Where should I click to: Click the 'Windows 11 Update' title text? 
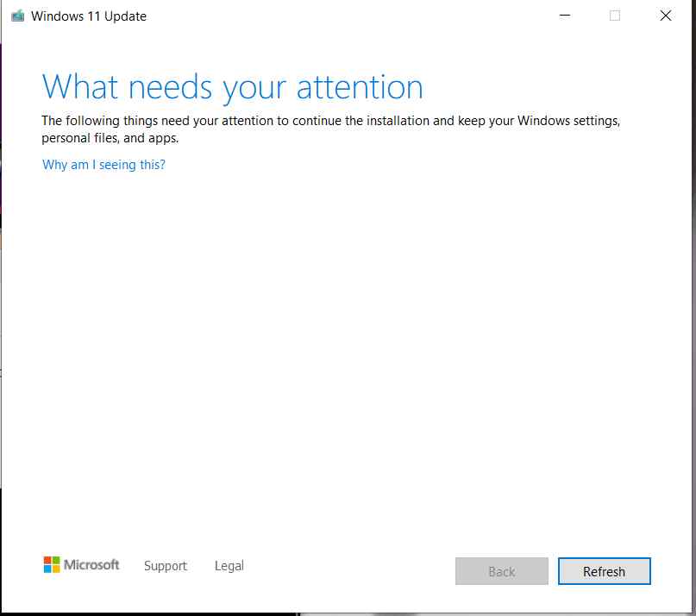pos(89,16)
